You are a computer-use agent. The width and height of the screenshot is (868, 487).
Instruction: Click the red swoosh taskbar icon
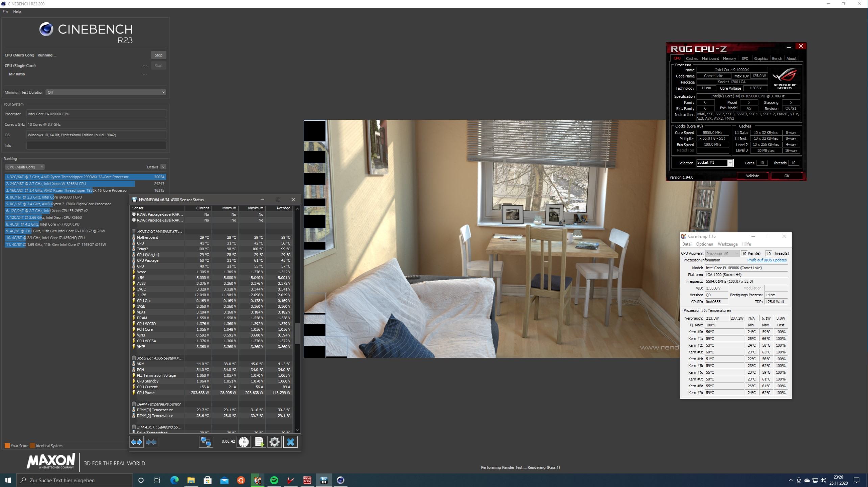290,480
